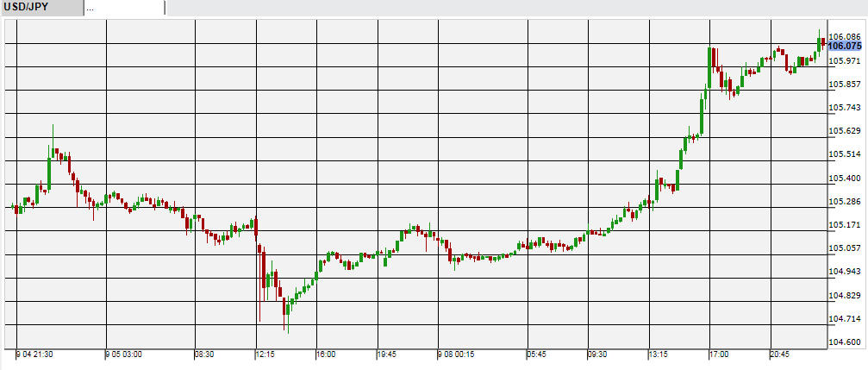This screenshot has height=370, width=868.
Task: Click the 09:30 time axis label
Action: [x=596, y=354]
